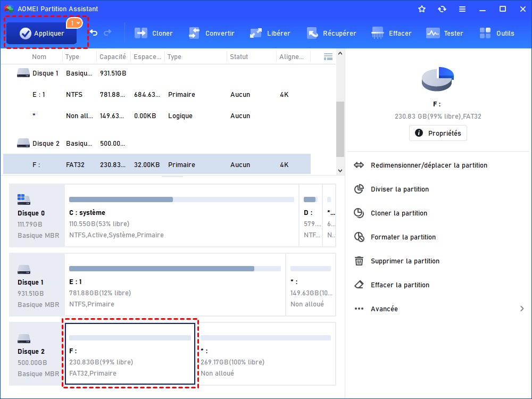This screenshot has height=399, width=532.
Task: Open the hamburger menu in title bar
Action: tap(462, 9)
